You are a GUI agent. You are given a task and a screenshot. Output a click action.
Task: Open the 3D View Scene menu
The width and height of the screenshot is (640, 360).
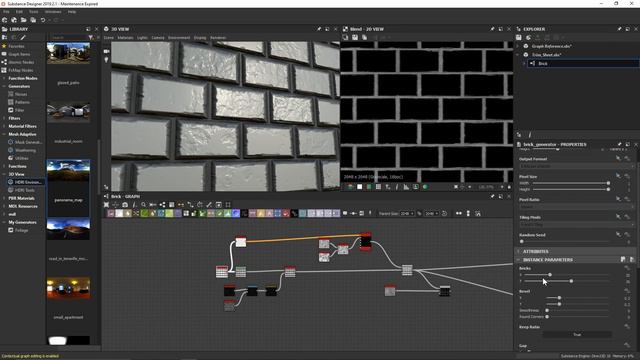[109, 38]
